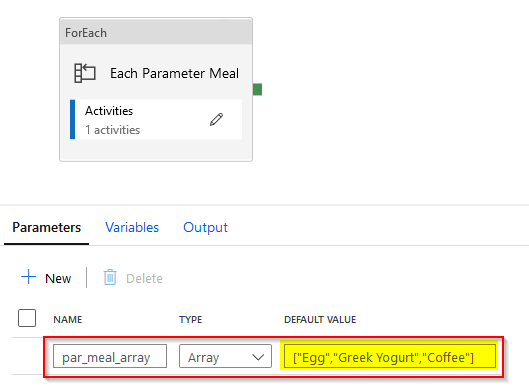529x389 pixels.
Task: Select the ForEach activity header bar
Action: pyautogui.click(x=156, y=32)
